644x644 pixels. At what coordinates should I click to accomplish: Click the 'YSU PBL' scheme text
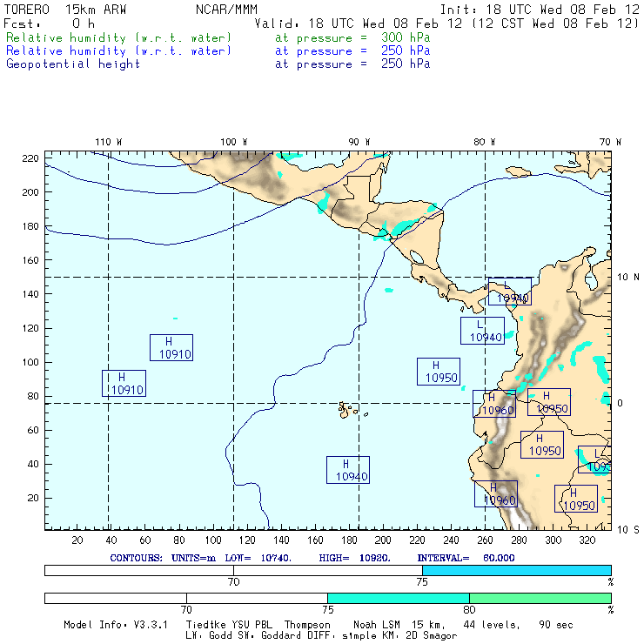click(252, 625)
